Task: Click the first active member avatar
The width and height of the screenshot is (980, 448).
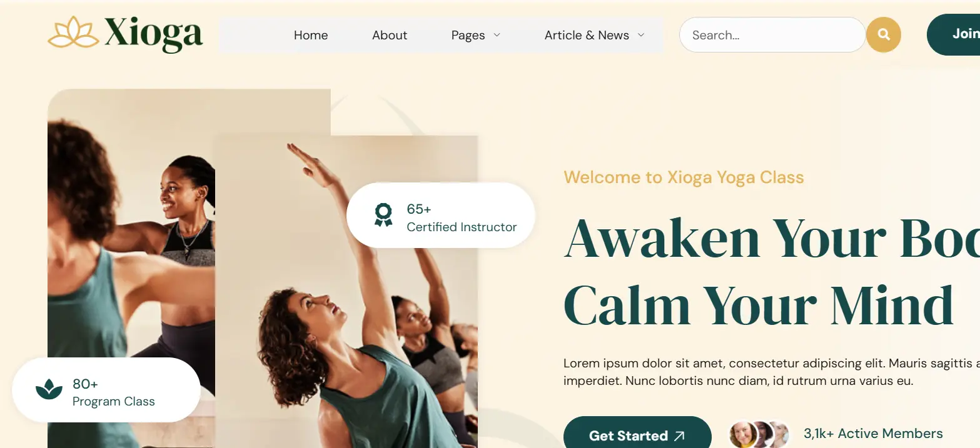Action: tap(744, 434)
